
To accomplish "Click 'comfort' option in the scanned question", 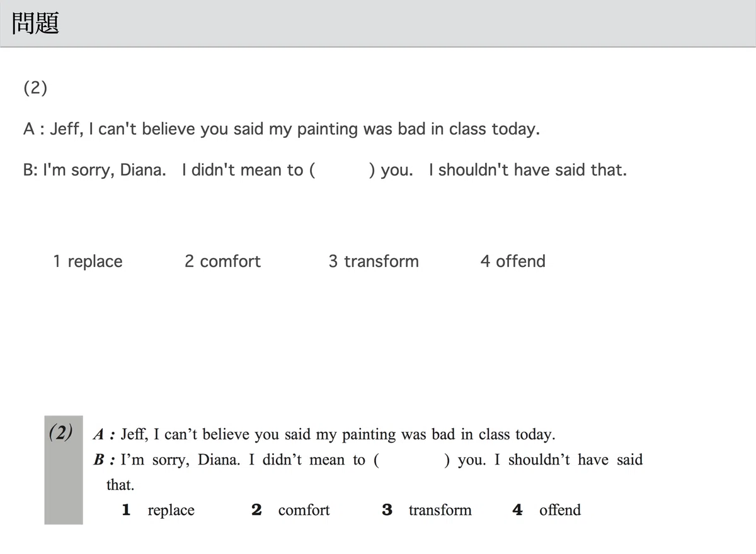I will [x=304, y=511].
